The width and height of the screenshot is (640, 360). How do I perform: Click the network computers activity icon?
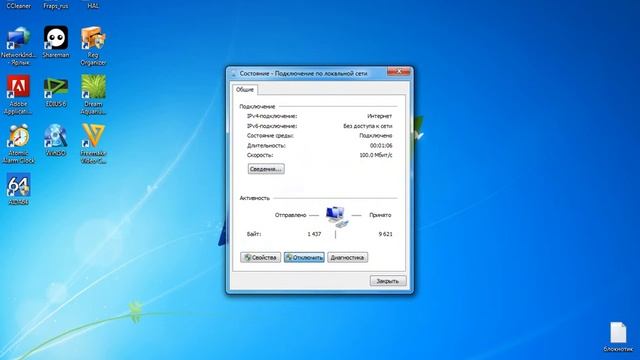coord(337,216)
